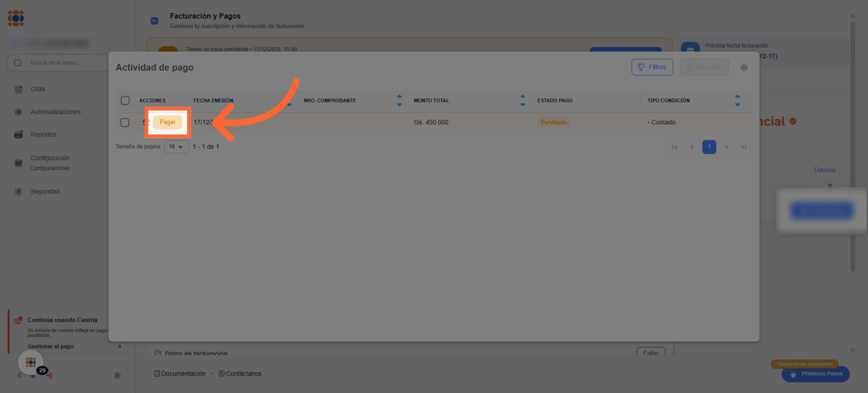Click the Pagar button
This screenshot has width=868, height=393.
click(167, 122)
